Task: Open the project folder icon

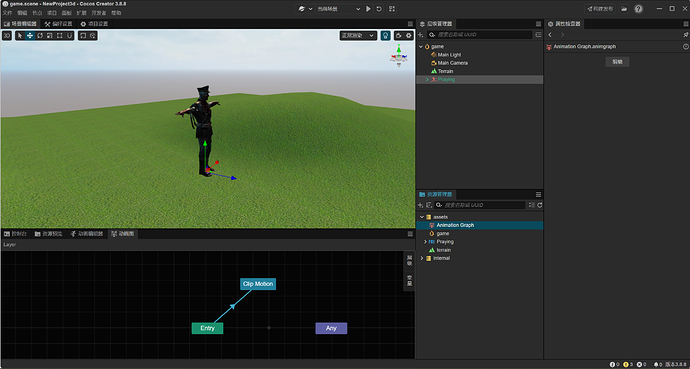Action: click(x=624, y=9)
